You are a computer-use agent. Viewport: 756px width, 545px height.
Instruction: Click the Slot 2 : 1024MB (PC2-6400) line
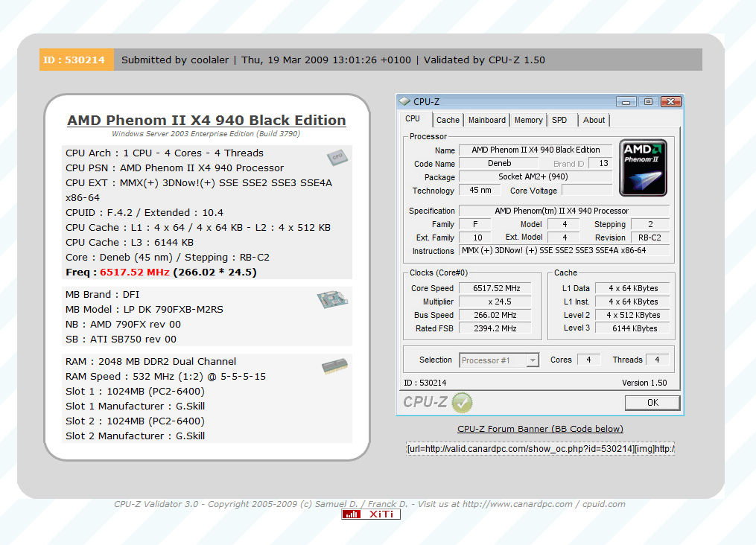click(135, 421)
